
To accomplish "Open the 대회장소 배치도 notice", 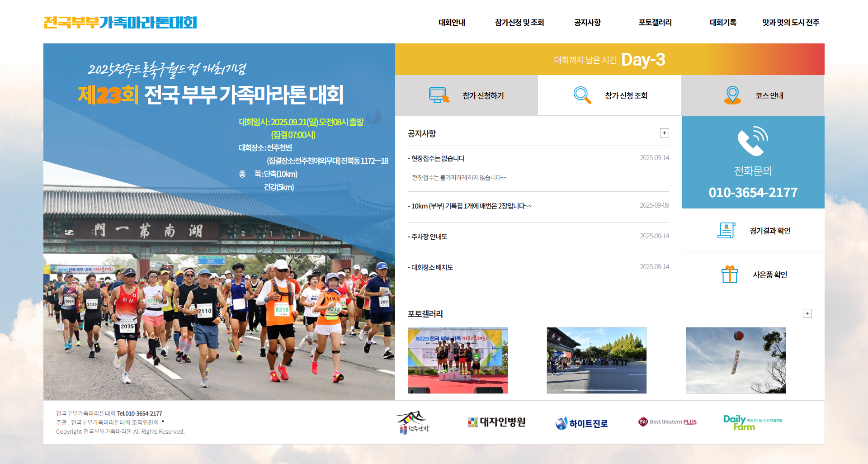I will (432, 268).
